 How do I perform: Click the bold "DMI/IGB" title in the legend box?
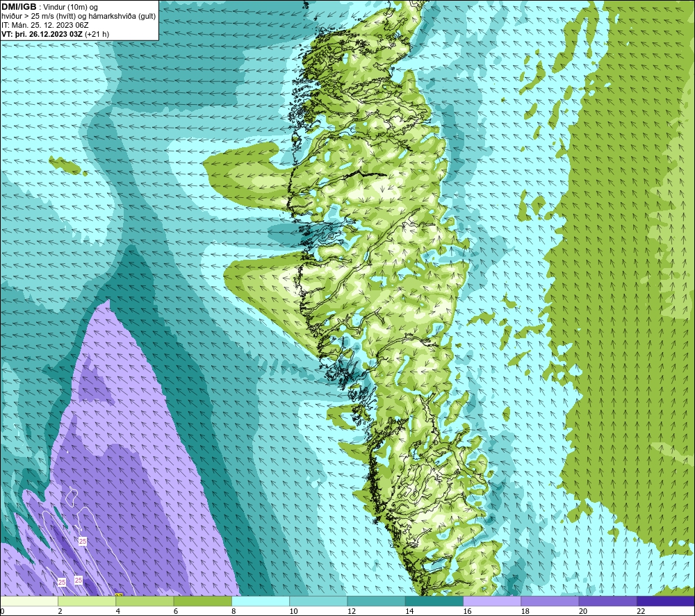[x=19, y=7]
